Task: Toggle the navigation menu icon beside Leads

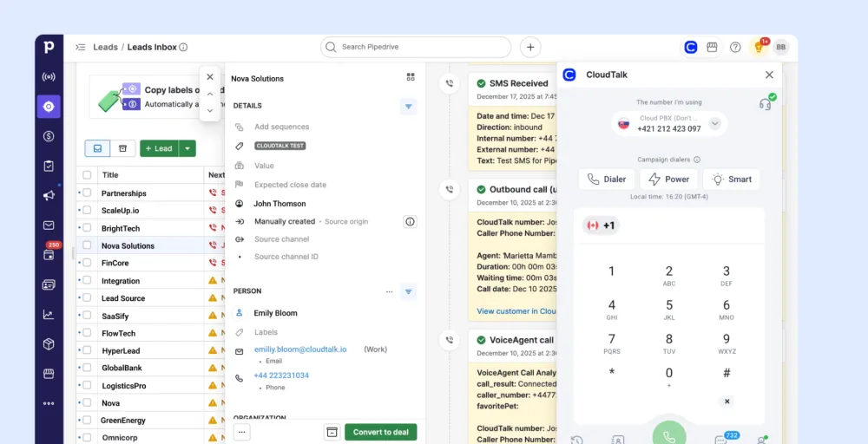Action: click(80, 47)
